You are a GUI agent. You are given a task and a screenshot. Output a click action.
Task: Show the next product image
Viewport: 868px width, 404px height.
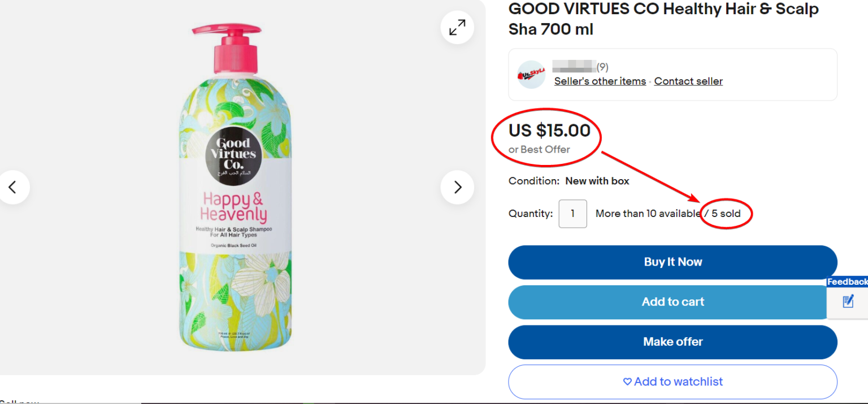pyautogui.click(x=457, y=187)
